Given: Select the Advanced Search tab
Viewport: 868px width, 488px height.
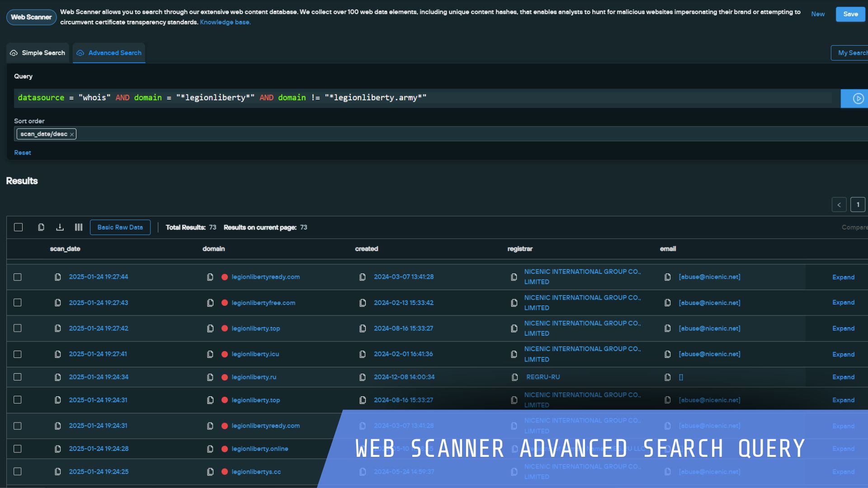Looking at the screenshot, I should tap(109, 53).
